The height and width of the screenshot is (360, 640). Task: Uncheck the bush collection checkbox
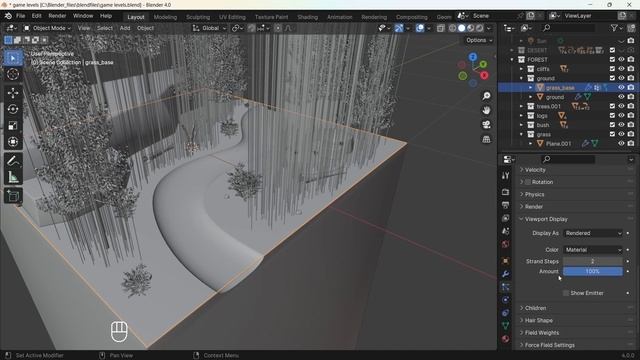(x=612, y=125)
